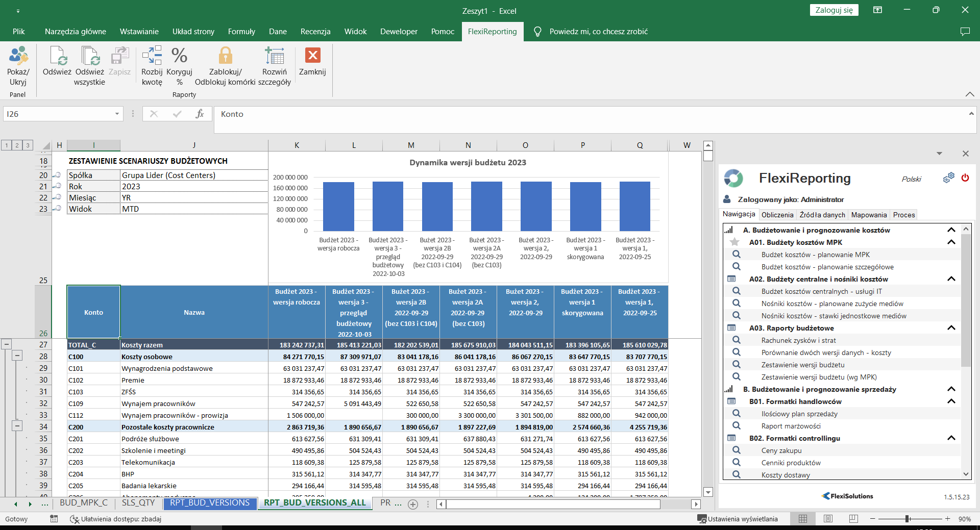Click the zoom slider in status bar

(x=908, y=519)
